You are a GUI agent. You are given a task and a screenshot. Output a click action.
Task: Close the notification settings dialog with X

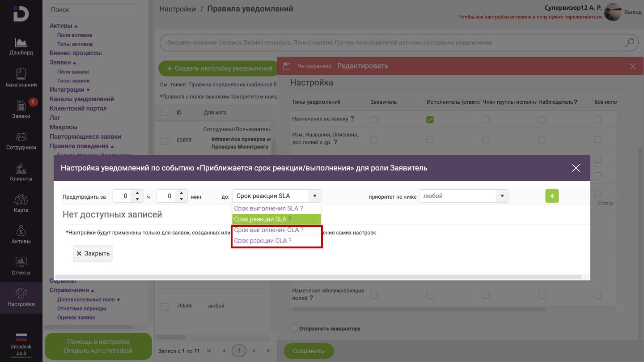[576, 168]
